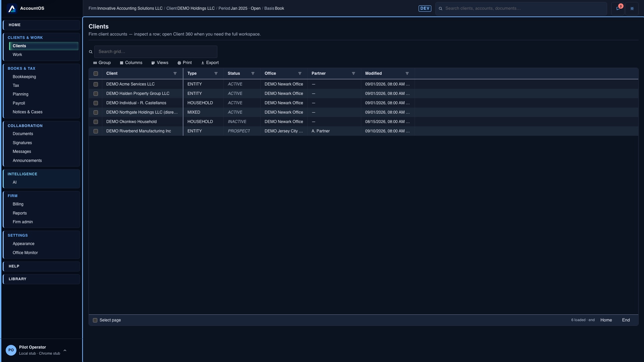Tick the DEMO Okonkwo Household row checkbox

tap(96, 122)
